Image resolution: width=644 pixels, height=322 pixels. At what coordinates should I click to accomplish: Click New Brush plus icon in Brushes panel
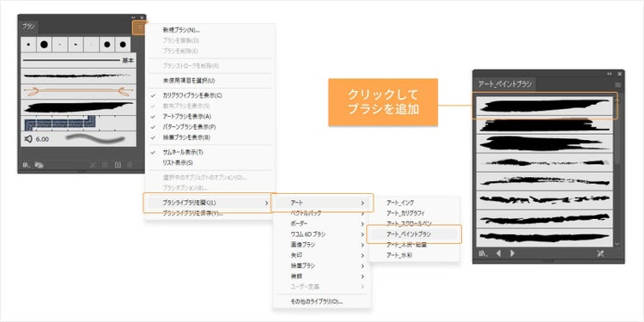pyautogui.click(x=118, y=165)
